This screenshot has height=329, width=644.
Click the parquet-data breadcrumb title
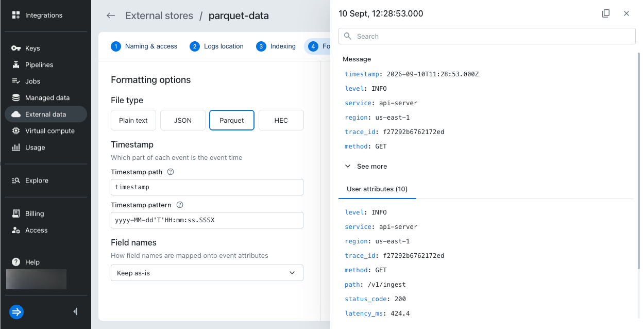[x=239, y=15]
